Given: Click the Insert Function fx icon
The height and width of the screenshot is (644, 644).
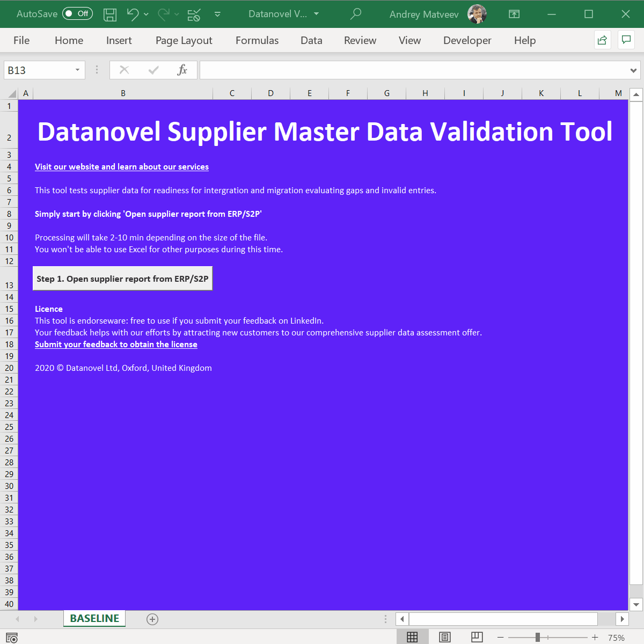Looking at the screenshot, I should [x=182, y=70].
